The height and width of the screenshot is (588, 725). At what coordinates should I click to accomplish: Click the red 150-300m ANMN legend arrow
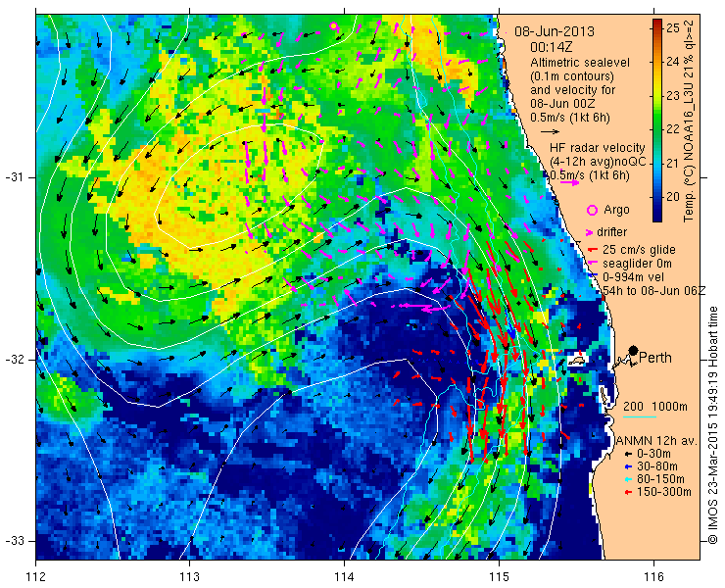coord(628,492)
